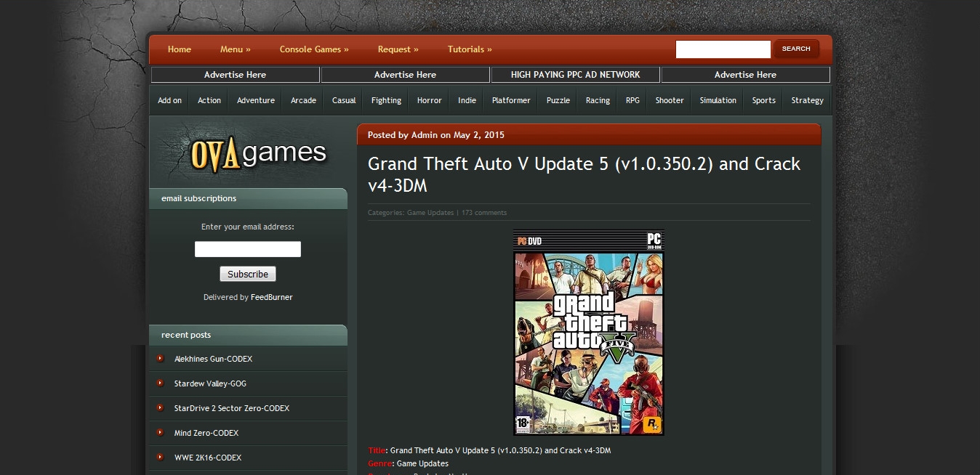Open the Game Updates category link

click(429, 212)
